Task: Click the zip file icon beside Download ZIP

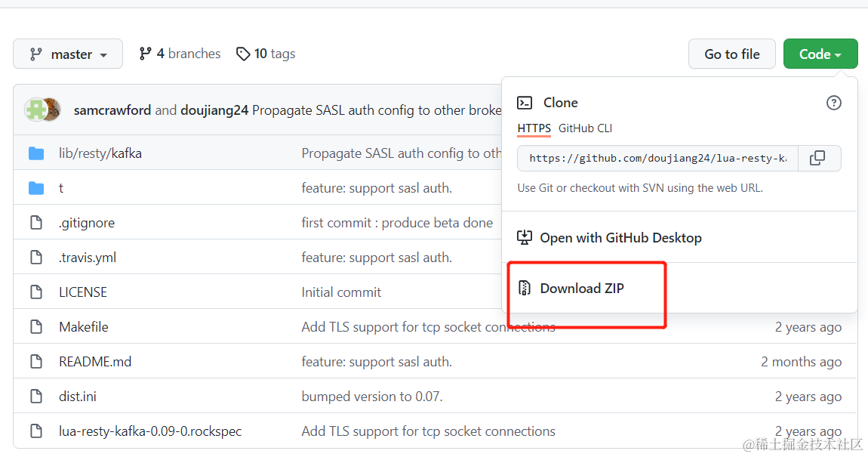Action: click(524, 288)
